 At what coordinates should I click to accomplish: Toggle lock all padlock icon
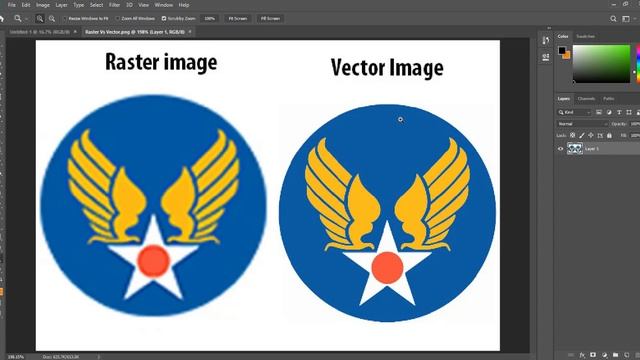(609, 135)
